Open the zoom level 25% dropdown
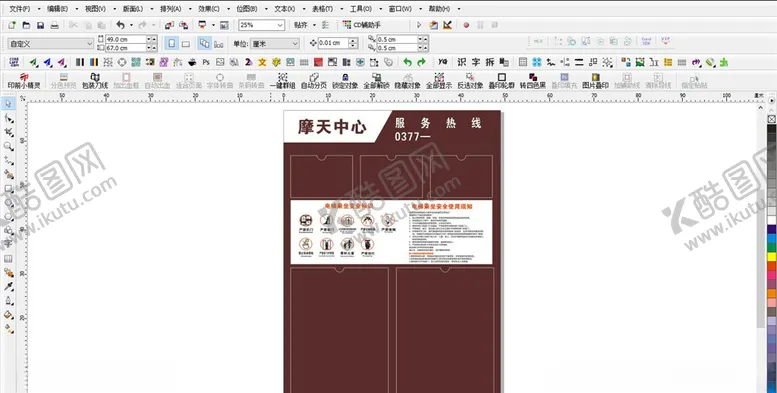The image size is (777, 393). [280, 25]
